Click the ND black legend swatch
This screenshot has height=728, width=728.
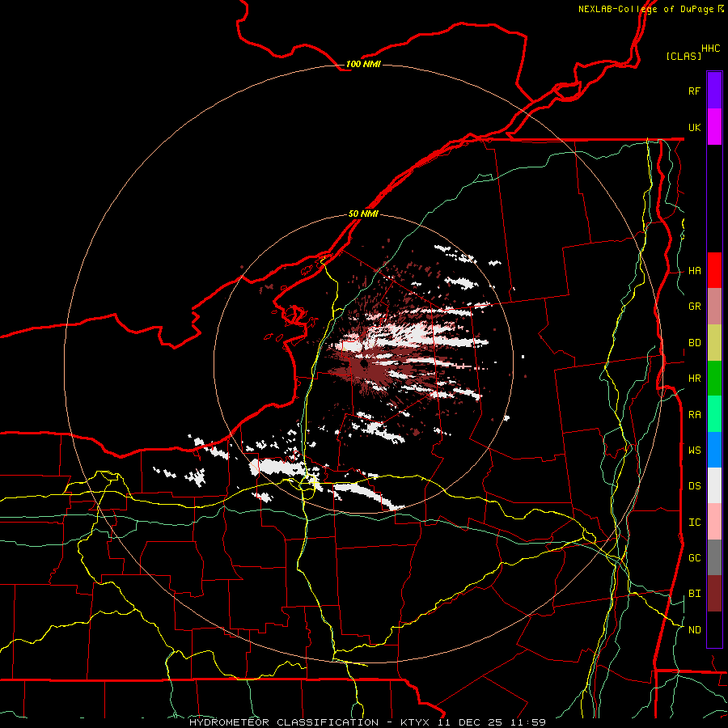coord(714,629)
